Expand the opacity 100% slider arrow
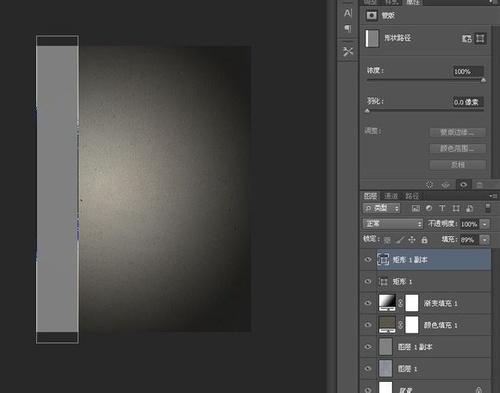This screenshot has width=500, height=393. (x=485, y=224)
